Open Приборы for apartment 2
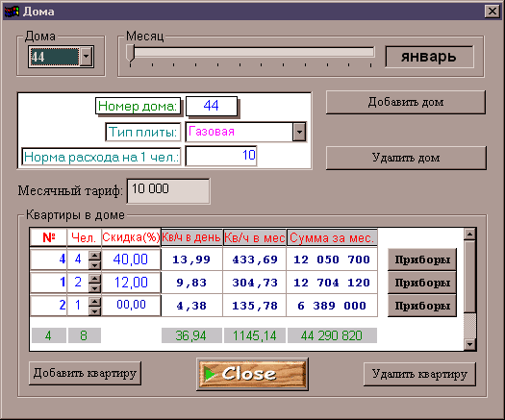 pyautogui.click(x=422, y=306)
